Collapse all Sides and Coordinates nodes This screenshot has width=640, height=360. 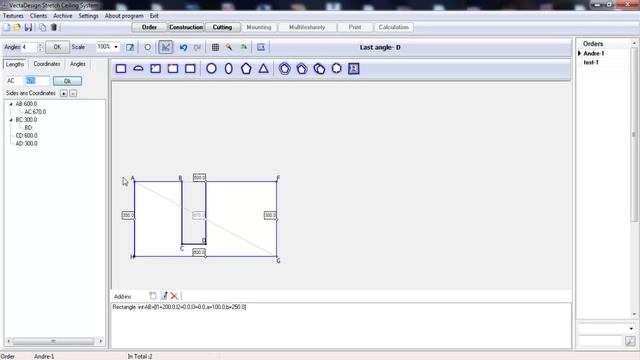click(x=73, y=93)
